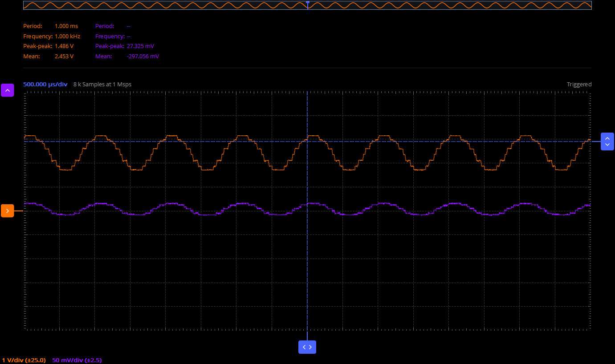The image size is (615, 364).
Task: Click the purple 'Mean:' measurement label
Action: (104, 57)
